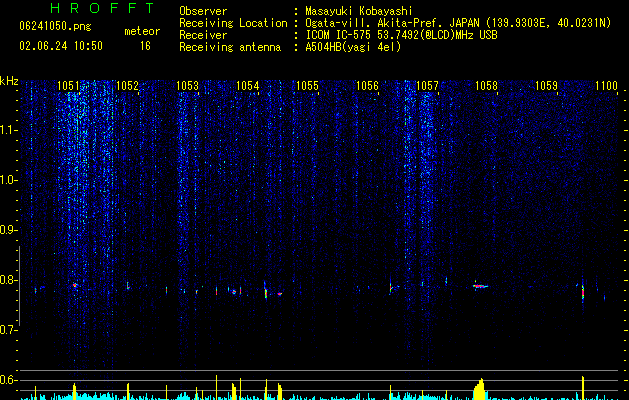
Task: Click the 0.6 frequency axis label
Action: tap(8, 380)
